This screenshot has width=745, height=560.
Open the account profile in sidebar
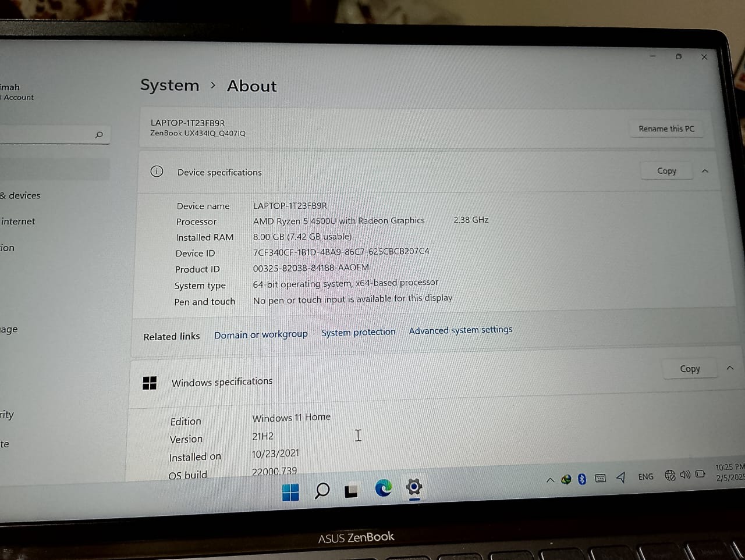(17, 92)
